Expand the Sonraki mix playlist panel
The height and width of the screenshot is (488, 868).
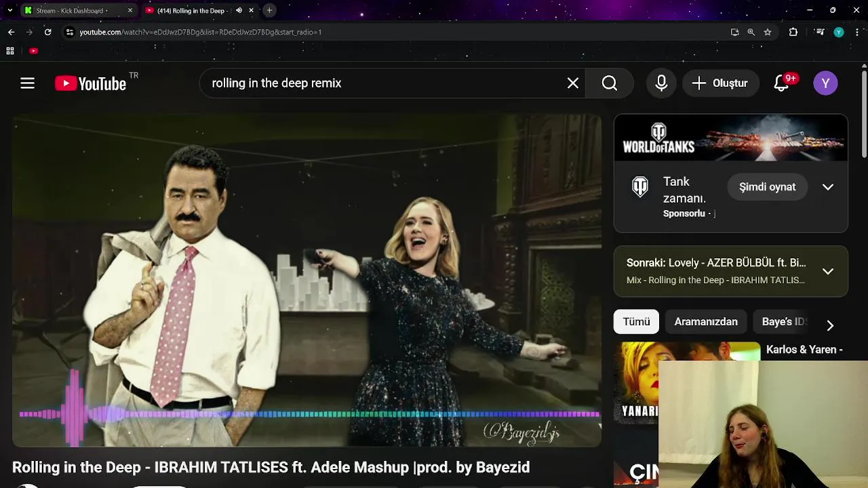(x=828, y=271)
